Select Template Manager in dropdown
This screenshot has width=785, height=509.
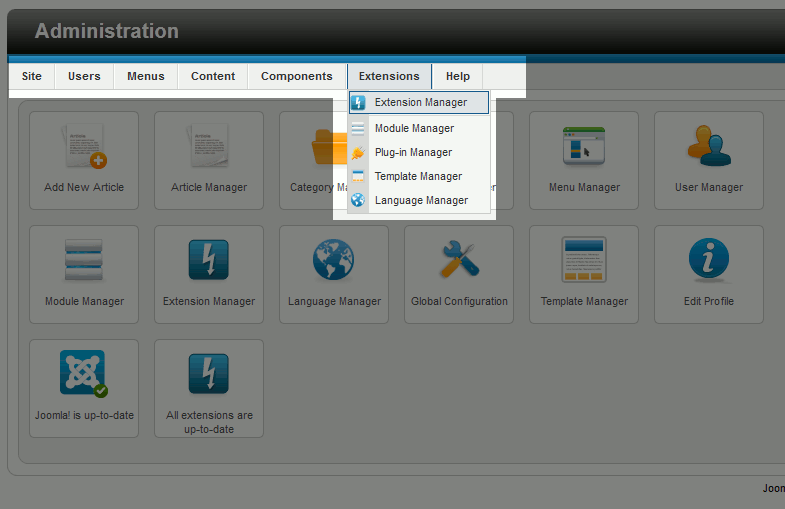click(x=419, y=176)
